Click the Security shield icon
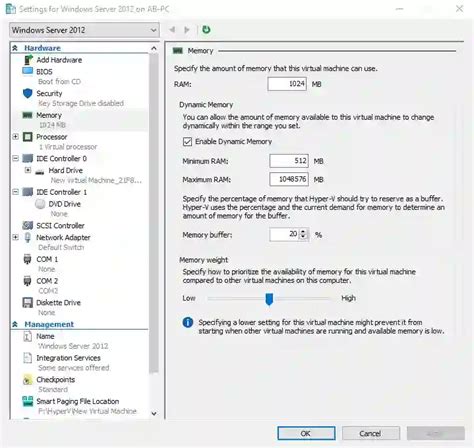This screenshot has height=448, width=474. (28, 93)
